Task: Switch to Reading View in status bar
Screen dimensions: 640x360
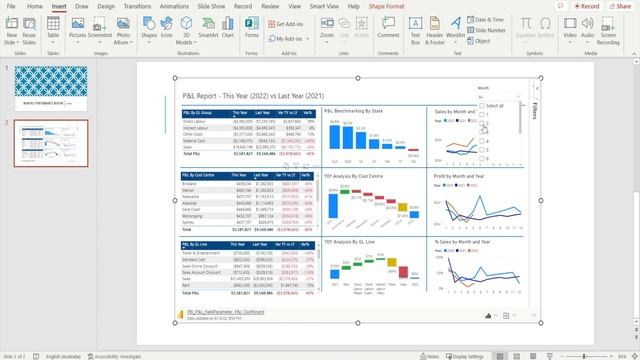Action: click(533, 356)
